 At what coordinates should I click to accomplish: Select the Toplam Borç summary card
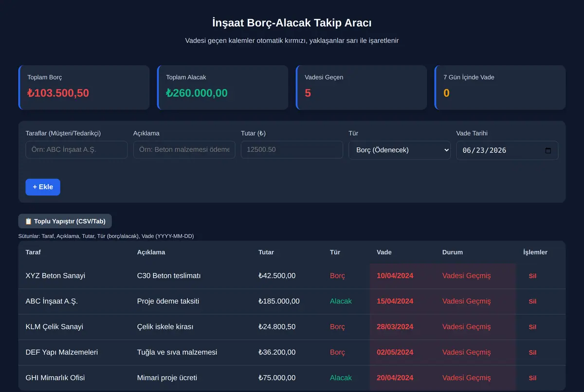click(84, 88)
